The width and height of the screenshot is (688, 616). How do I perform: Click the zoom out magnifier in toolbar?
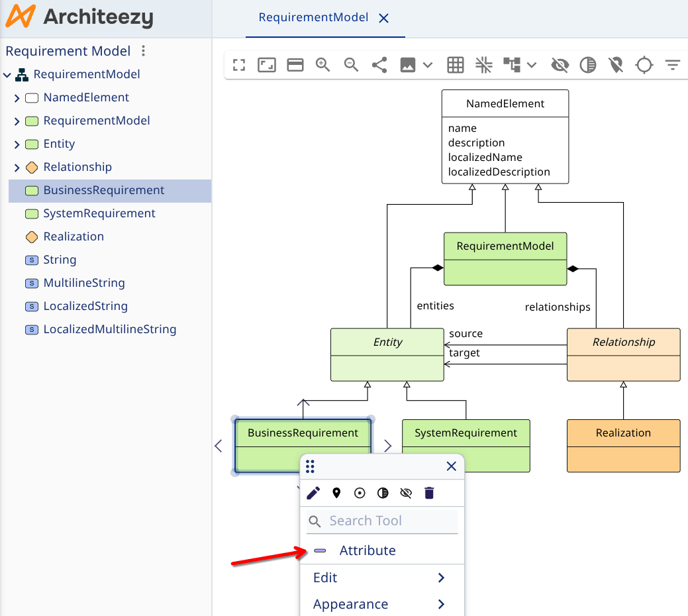pos(351,65)
